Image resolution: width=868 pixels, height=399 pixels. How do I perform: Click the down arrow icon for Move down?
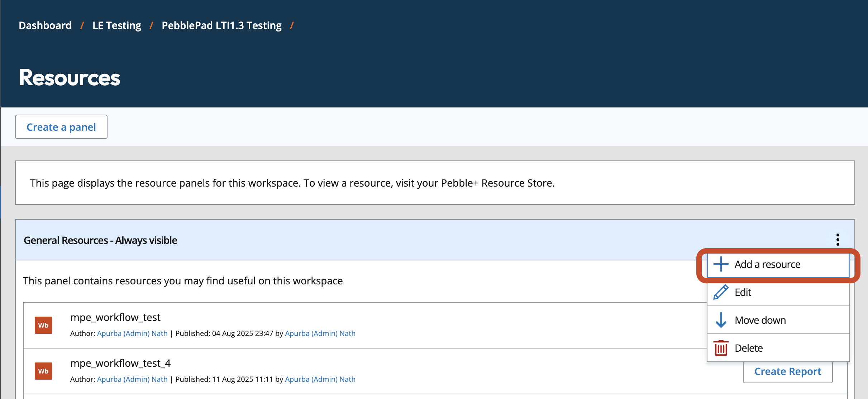pyautogui.click(x=721, y=320)
